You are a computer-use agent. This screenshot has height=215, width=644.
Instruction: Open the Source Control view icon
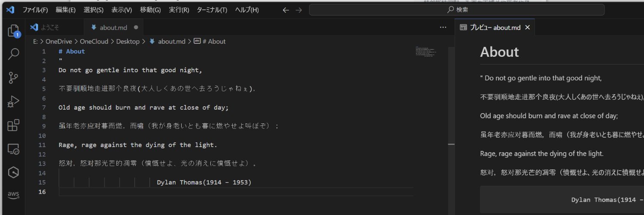click(14, 78)
